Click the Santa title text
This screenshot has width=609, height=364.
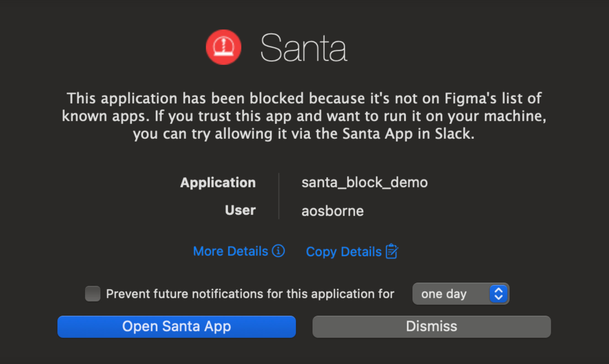(x=304, y=47)
